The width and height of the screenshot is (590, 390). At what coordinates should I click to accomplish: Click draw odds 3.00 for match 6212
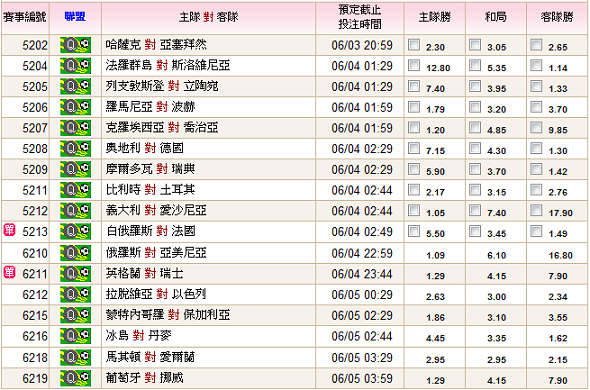point(496,297)
